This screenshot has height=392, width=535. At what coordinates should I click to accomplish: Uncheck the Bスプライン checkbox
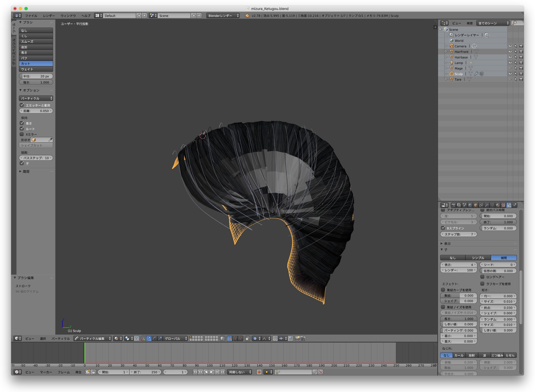click(443, 228)
